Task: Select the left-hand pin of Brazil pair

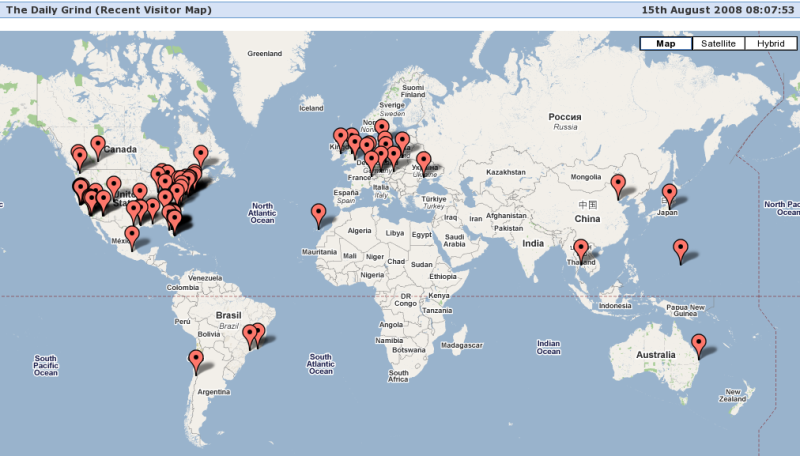Action: (x=249, y=337)
